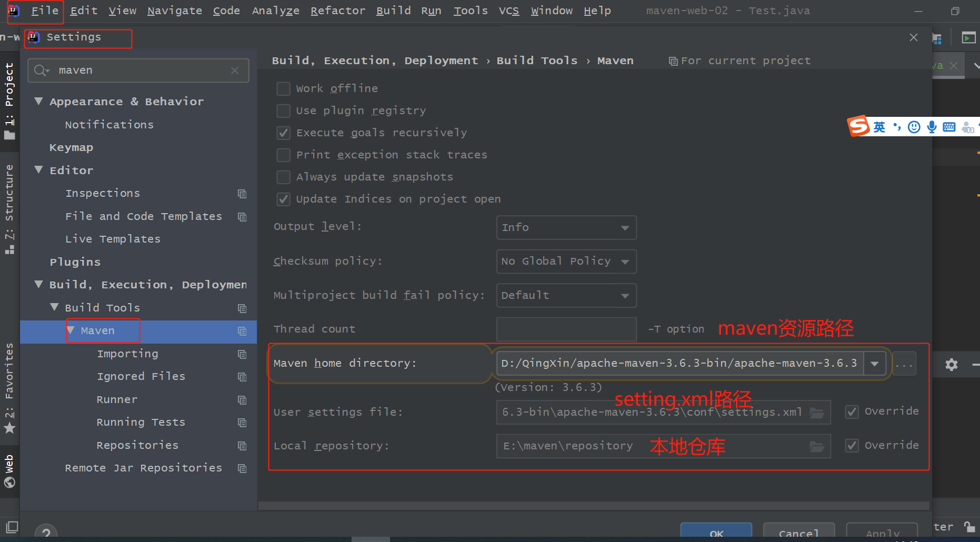Select Importing under Maven
Screen dimensions: 980x542
[127, 354]
